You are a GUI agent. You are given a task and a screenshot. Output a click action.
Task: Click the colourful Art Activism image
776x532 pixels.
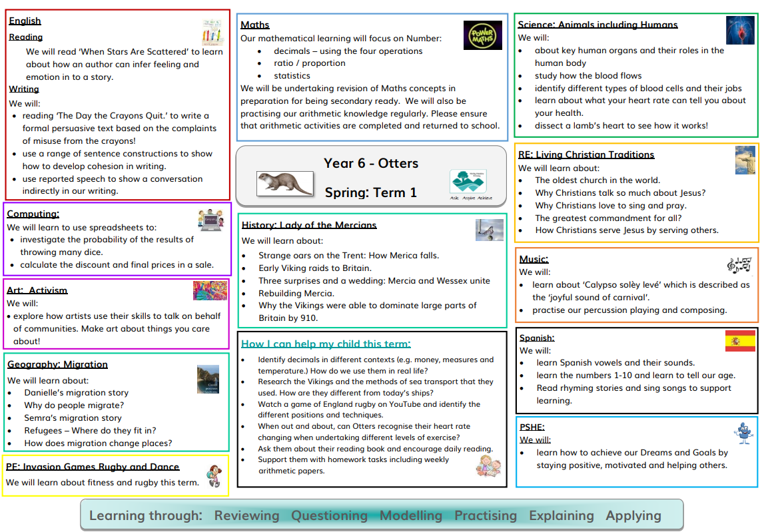click(x=210, y=290)
